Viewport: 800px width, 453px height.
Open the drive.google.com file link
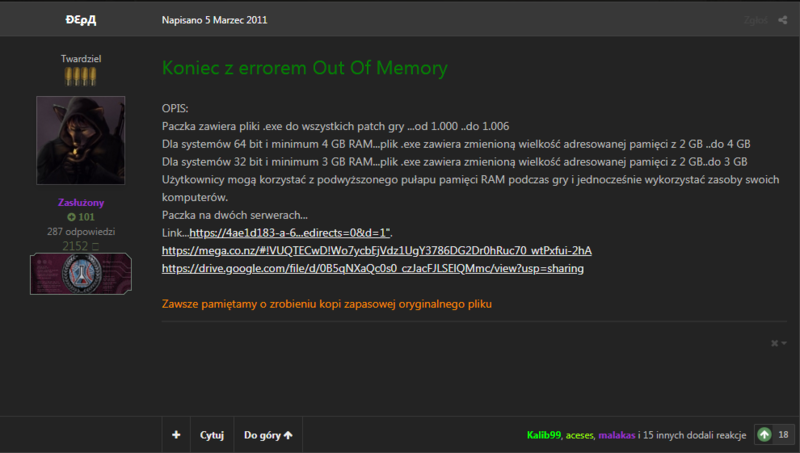[372, 268]
